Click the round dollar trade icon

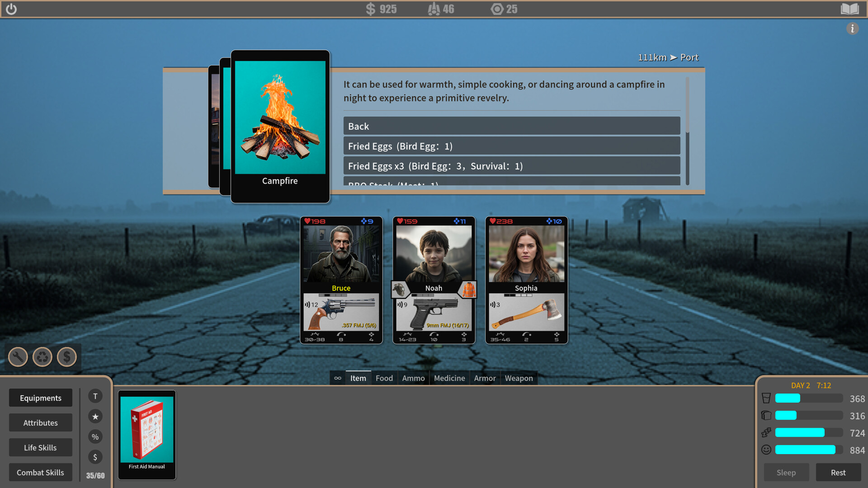coord(67,357)
